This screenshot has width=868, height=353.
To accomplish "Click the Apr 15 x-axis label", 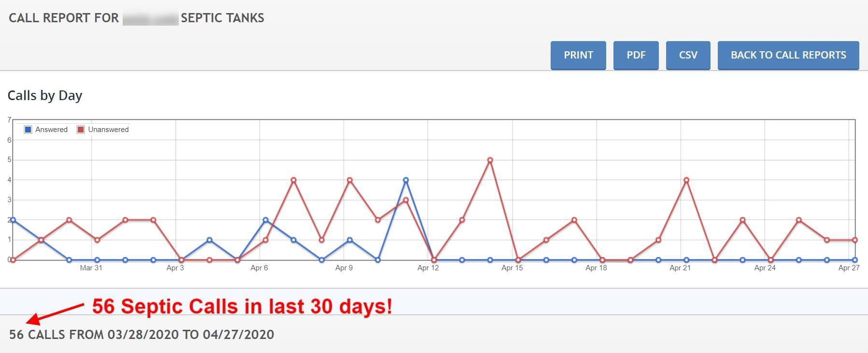I will pos(512,268).
